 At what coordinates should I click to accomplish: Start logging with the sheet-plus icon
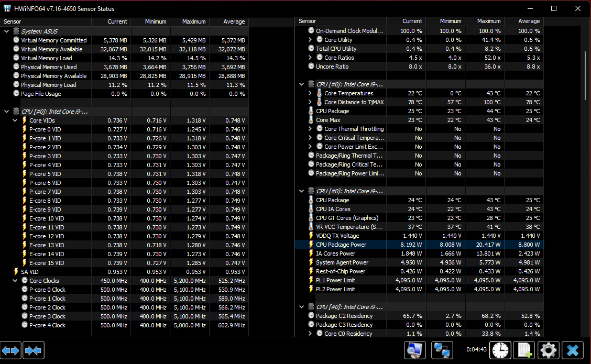point(524,350)
